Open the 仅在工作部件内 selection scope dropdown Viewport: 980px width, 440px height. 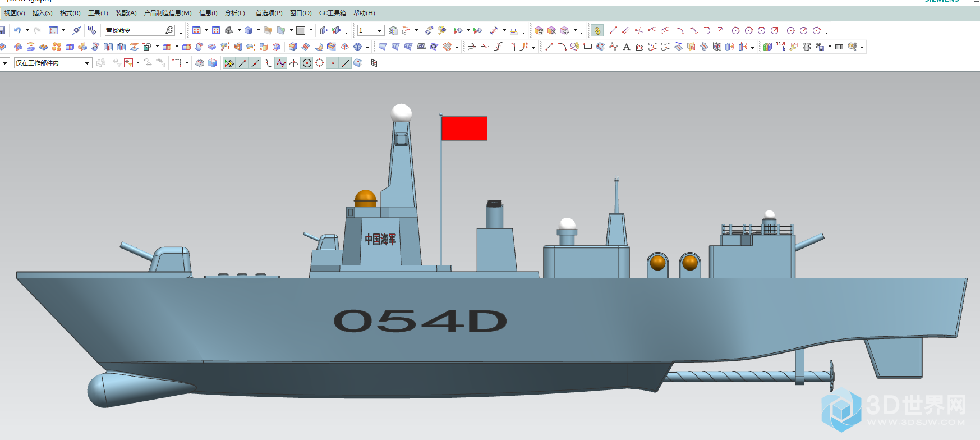coord(53,63)
